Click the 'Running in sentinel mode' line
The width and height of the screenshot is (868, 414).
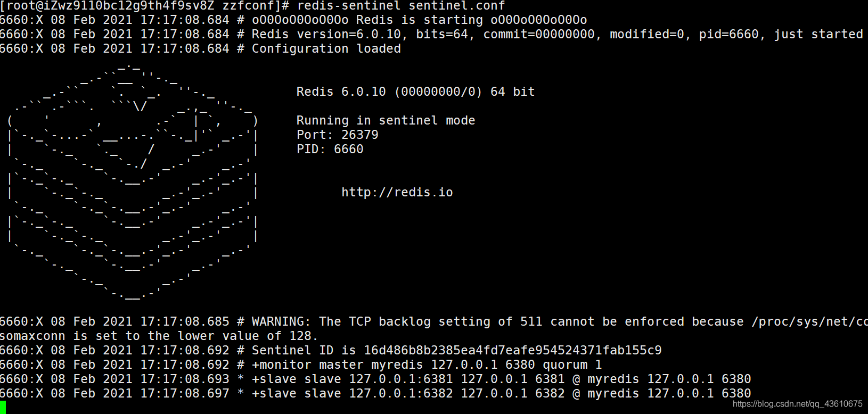click(386, 120)
